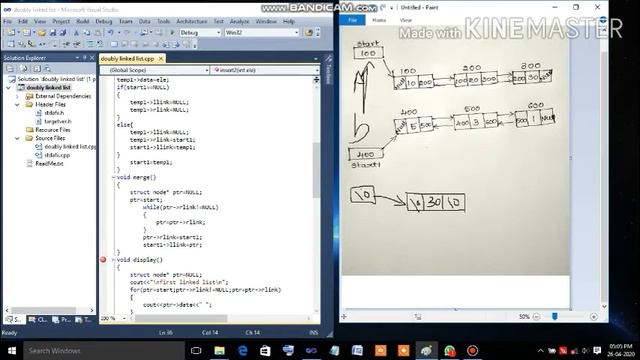Switch to the Class View bottom tab
The image size is (640, 360).
(38, 320)
